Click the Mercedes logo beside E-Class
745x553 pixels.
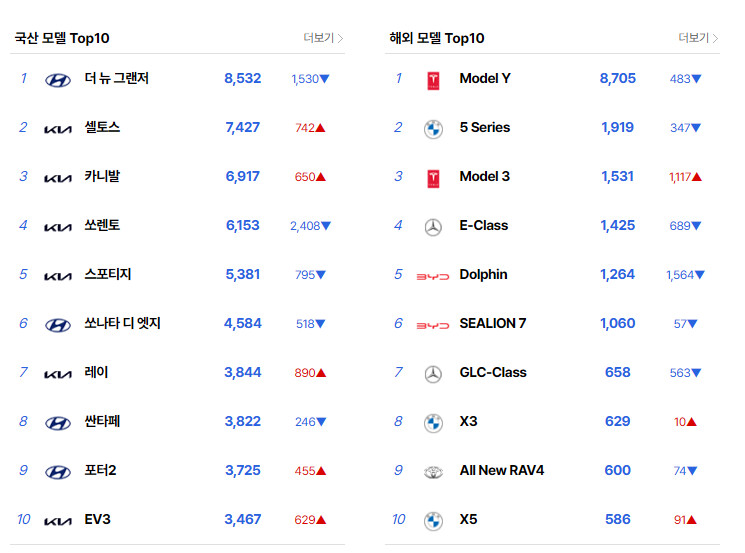(x=433, y=228)
